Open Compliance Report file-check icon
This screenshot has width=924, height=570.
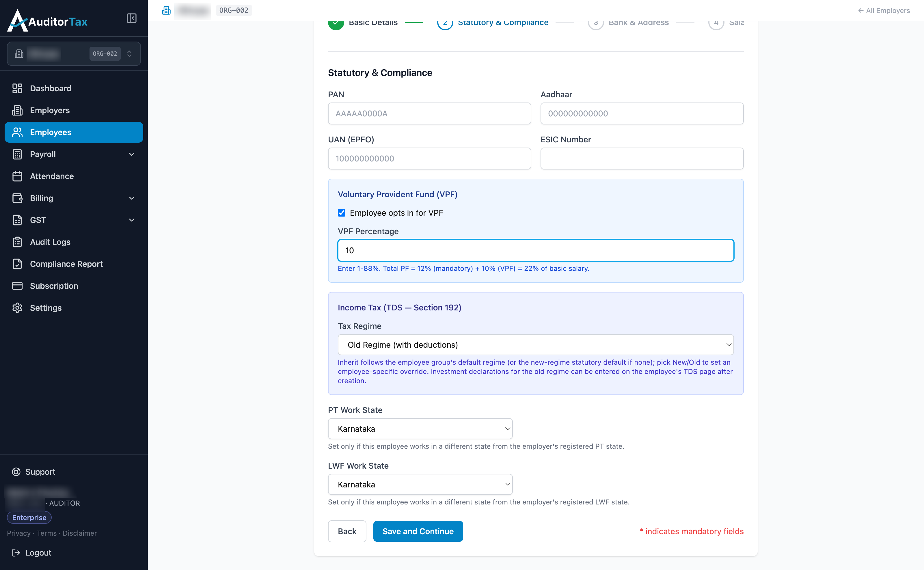point(17,264)
